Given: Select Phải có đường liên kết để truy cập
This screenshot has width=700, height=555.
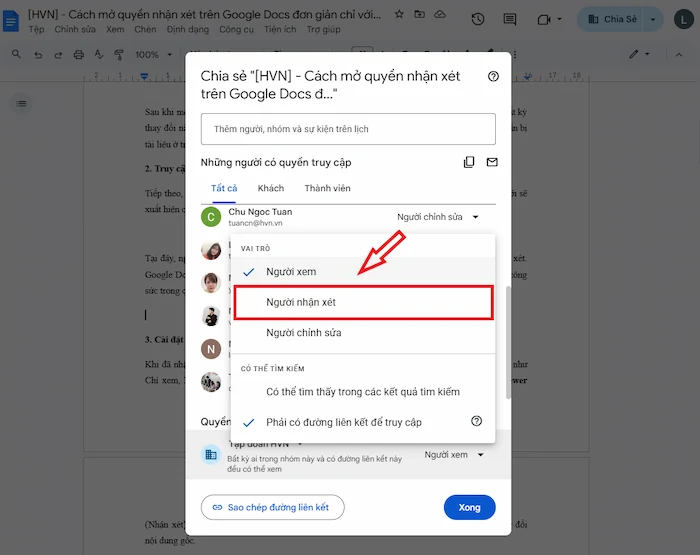Looking at the screenshot, I should coord(342,422).
